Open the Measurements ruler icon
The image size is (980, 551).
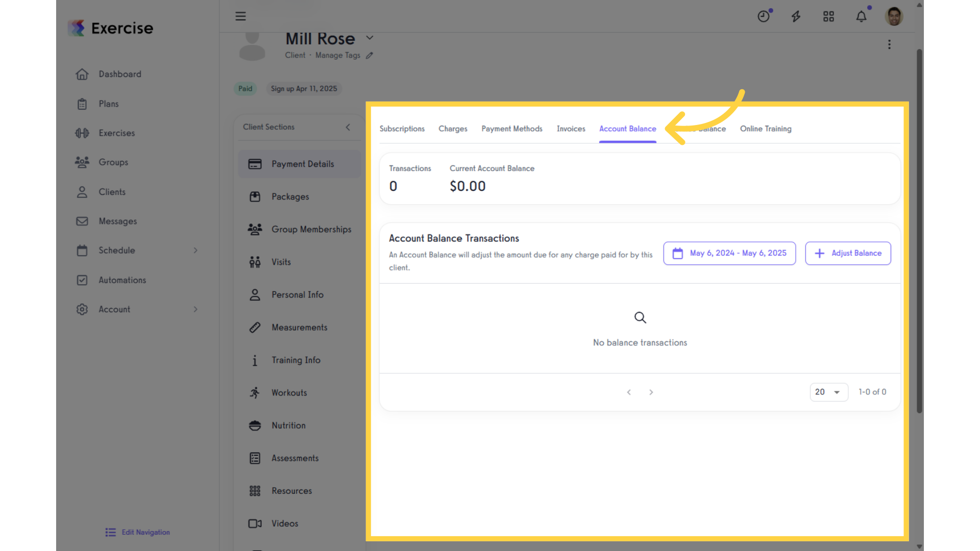coord(255,327)
